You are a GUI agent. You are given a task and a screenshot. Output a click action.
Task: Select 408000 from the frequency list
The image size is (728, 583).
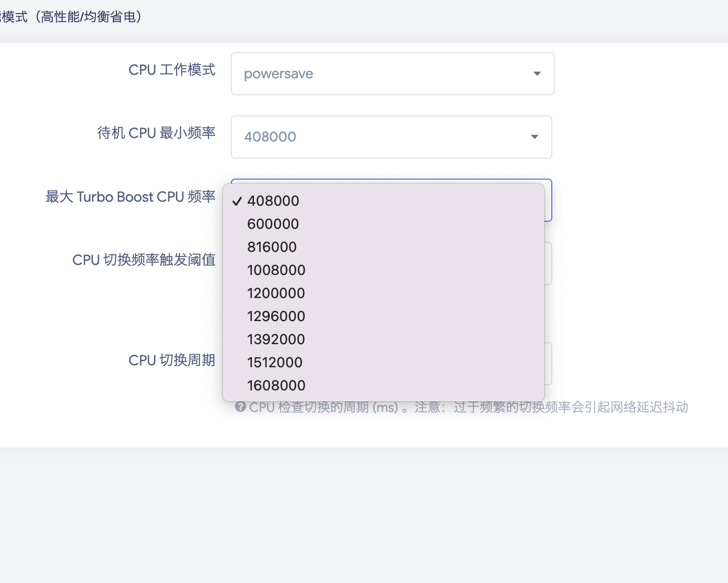[384, 201]
